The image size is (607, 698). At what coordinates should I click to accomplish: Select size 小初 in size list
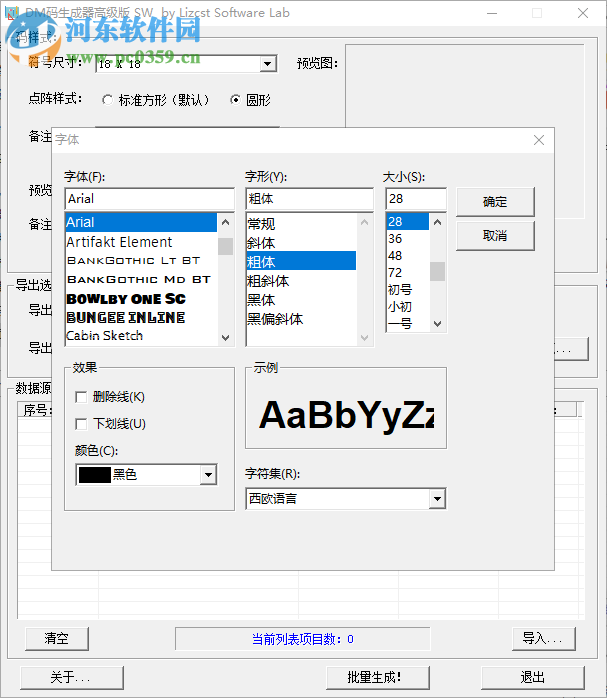(x=408, y=306)
